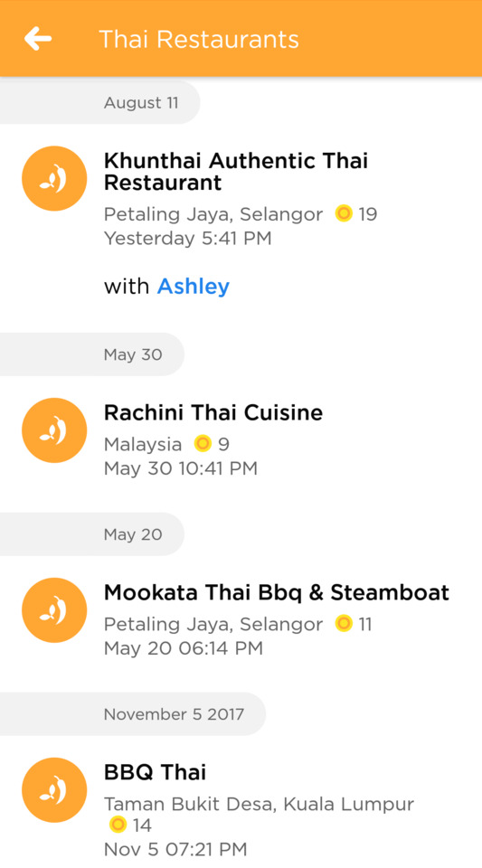The image size is (482, 868).
Task: Open Mookata Thai Bbq & Steamboat entry
Action: point(277,592)
